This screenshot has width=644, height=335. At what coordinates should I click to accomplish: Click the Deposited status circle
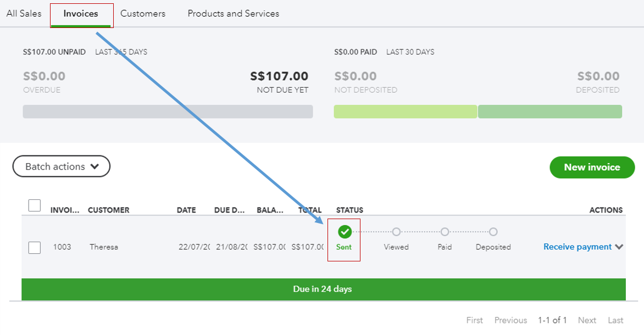(493, 232)
